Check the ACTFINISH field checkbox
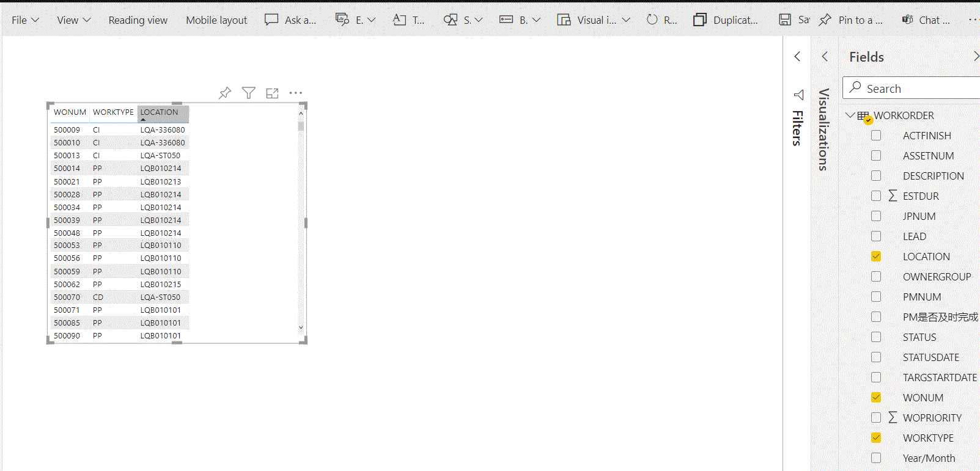980x471 pixels. [x=876, y=136]
